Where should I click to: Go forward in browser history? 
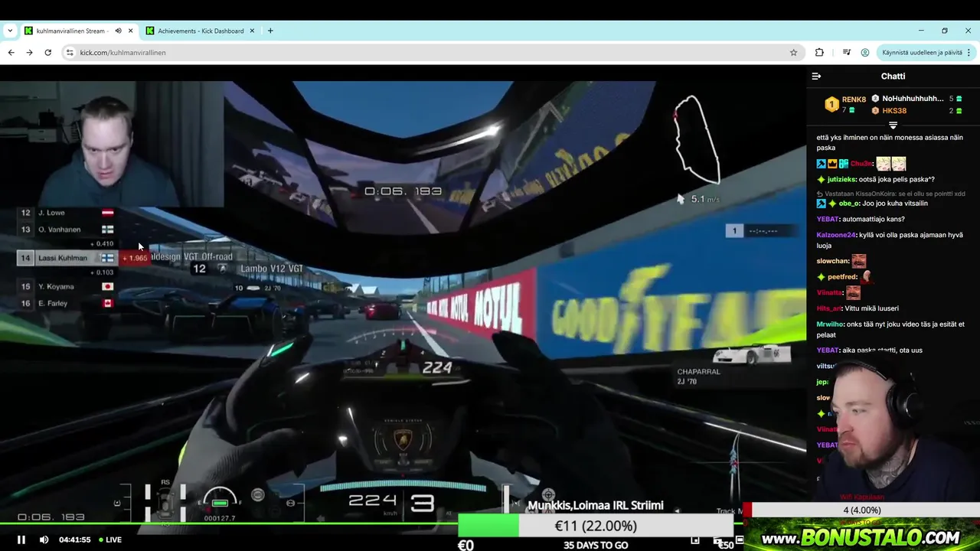pos(29,53)
